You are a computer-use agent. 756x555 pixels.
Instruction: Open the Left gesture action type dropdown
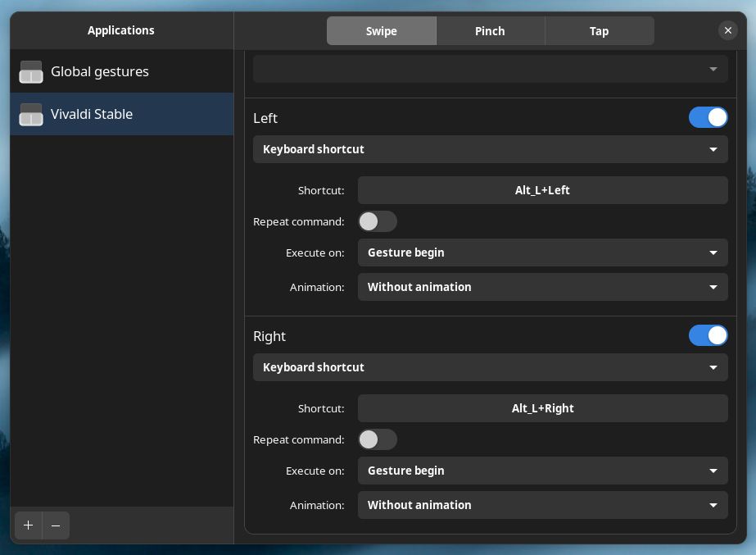point(490,149)
